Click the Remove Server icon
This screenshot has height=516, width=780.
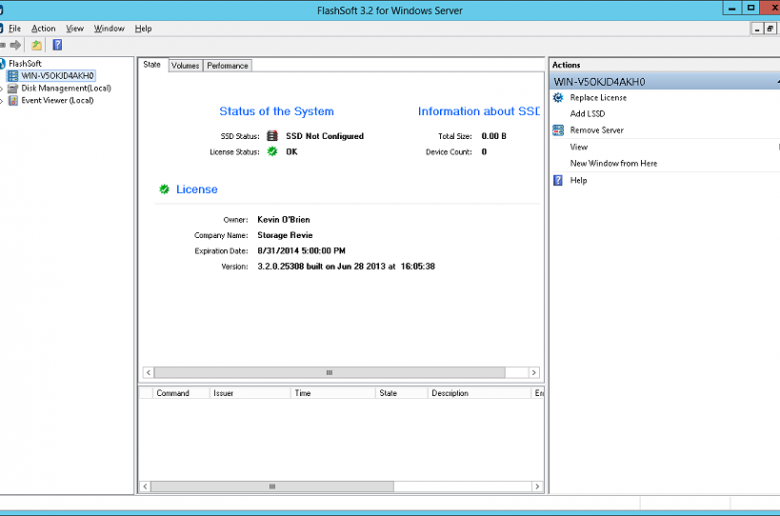[558, 130]
